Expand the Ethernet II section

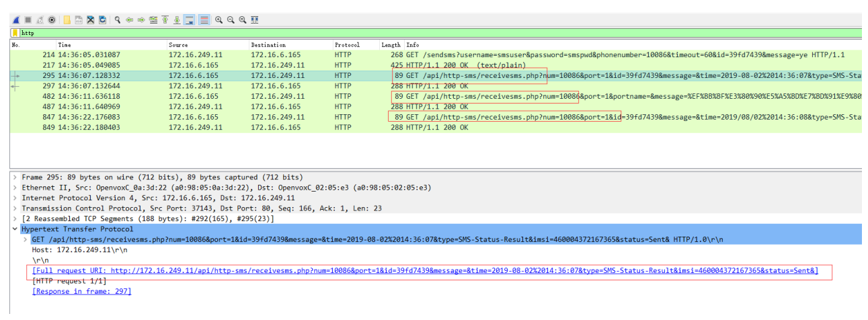click(x=15, y=188)
